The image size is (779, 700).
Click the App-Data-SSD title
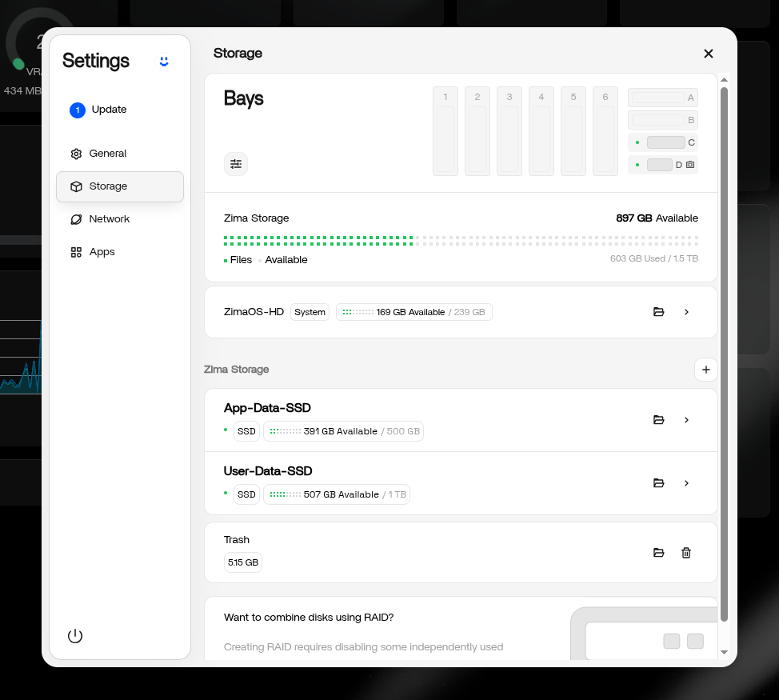(x=267, y=408)
